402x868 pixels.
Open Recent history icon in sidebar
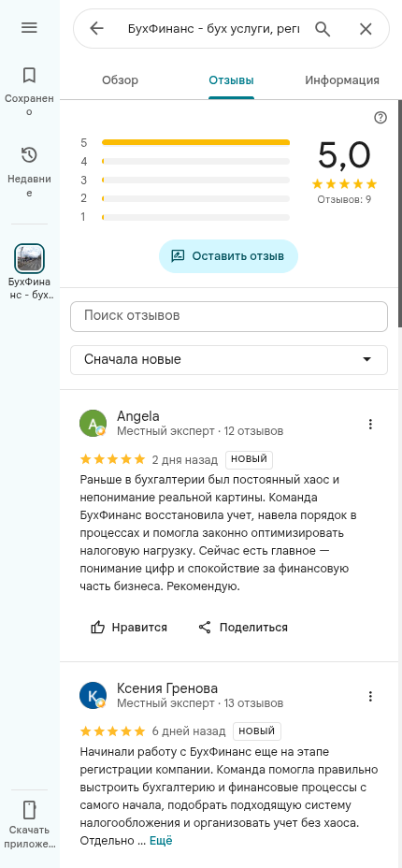point(29,155)
